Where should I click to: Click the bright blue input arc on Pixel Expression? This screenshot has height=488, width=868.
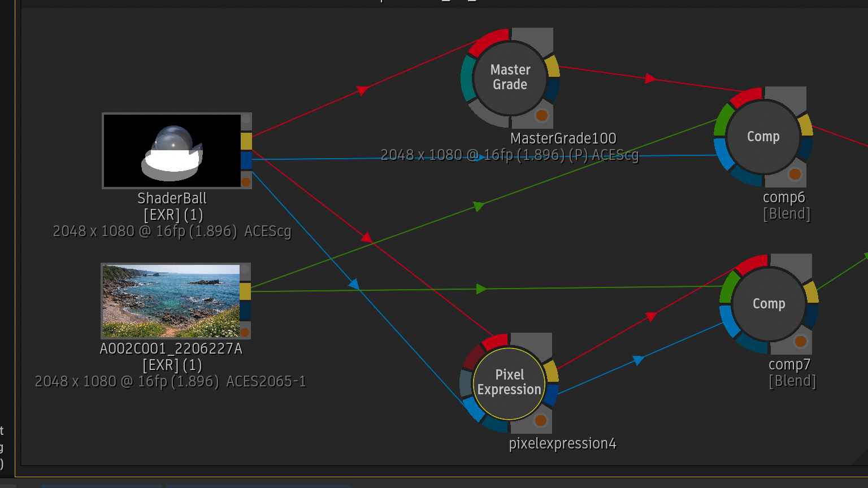[x=474, y=409]
